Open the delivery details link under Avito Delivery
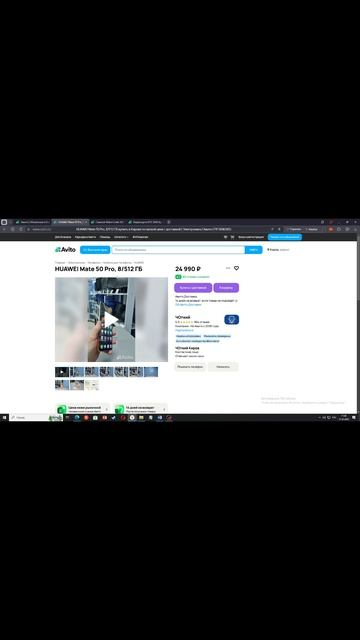Screen dimensions: 360x640 click(188, 304)
